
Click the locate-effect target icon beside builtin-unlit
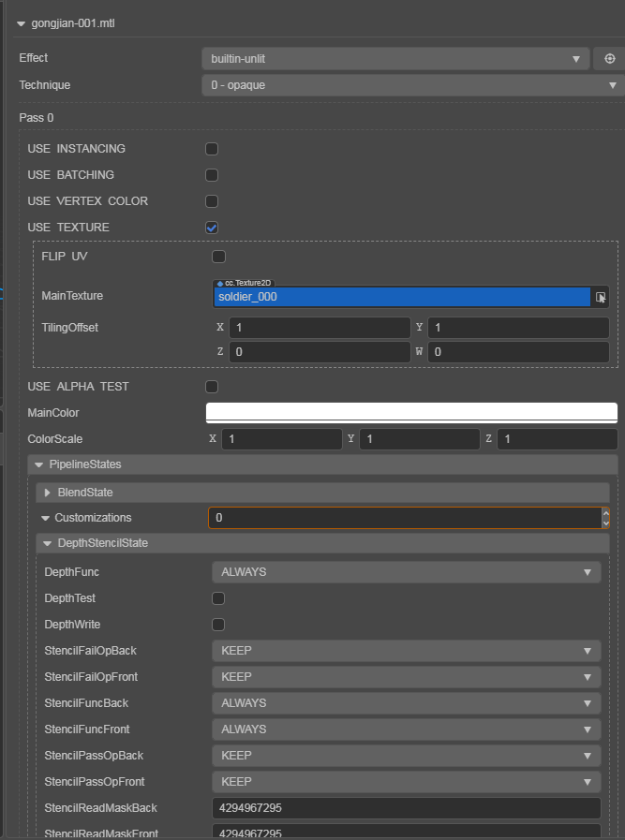(x=610, y=59)
